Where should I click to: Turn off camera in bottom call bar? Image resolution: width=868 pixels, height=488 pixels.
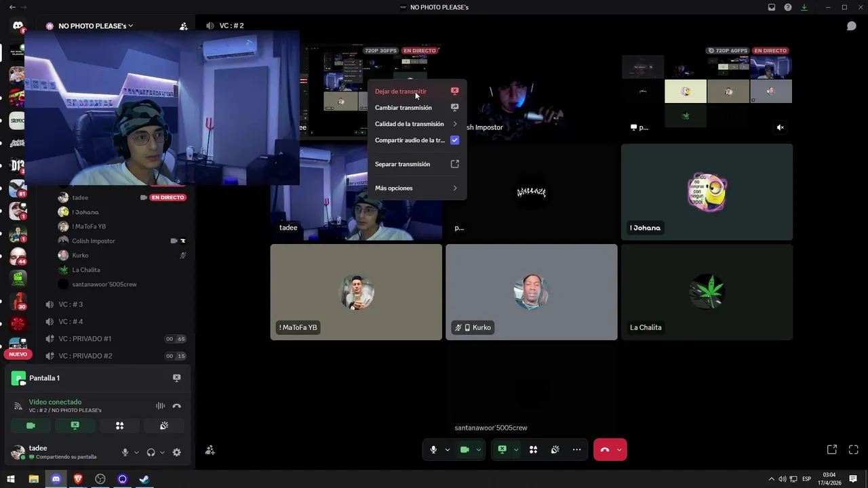pos(465,449)
